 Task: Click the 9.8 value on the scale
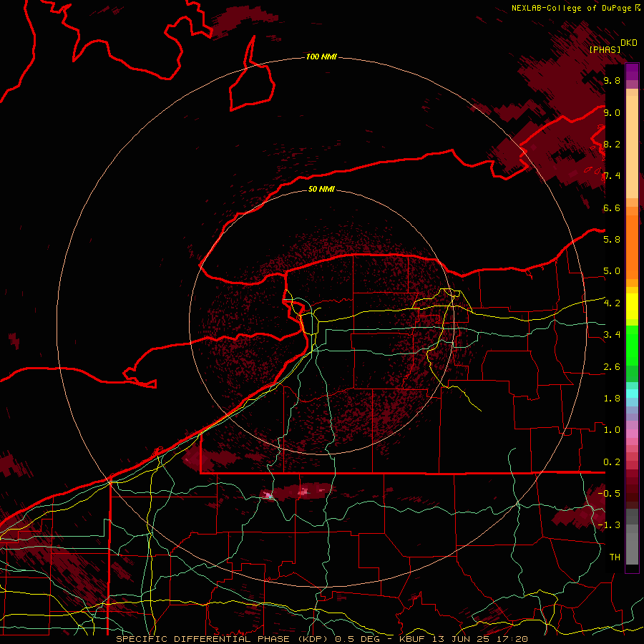pyautogui.click(x=612, y=80)
